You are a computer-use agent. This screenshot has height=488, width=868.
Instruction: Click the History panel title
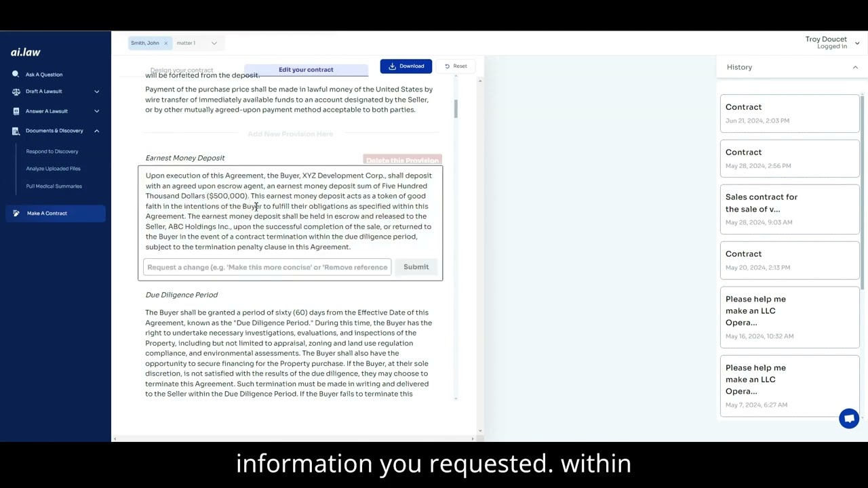(739, 67)
